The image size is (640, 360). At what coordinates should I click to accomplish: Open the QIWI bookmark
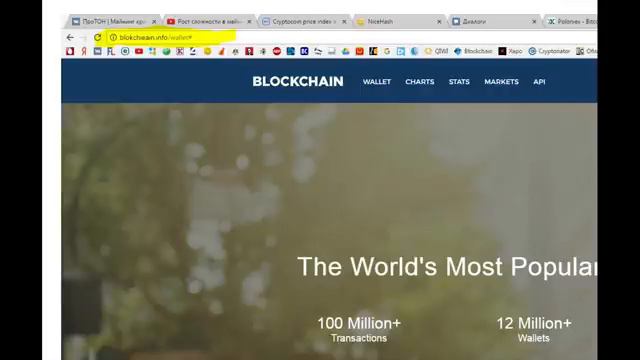pos(436,51)
